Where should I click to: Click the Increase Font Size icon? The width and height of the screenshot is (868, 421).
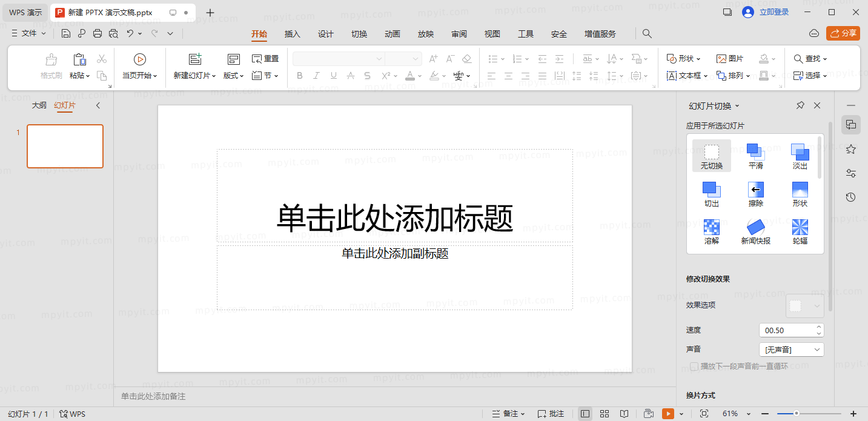pos(433,59)
